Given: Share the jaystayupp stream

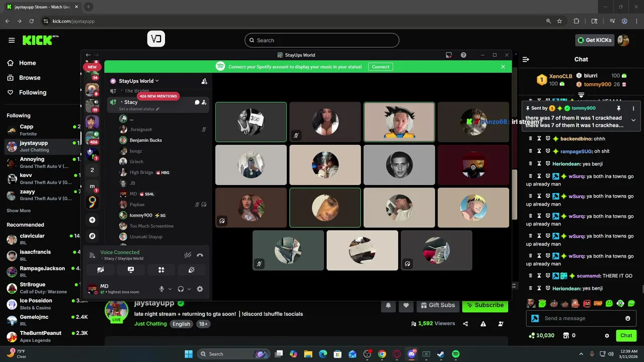Looking at the screenshot, I should pos(466,324).
